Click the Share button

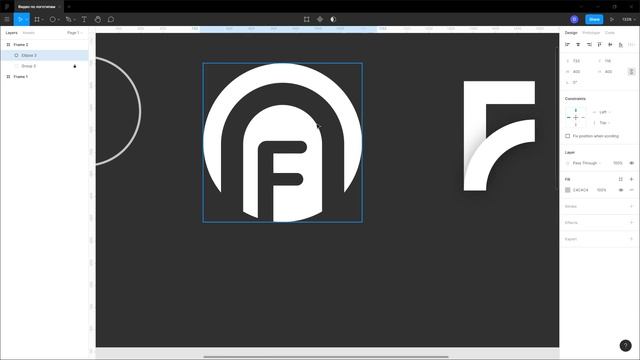pos(594,19)
